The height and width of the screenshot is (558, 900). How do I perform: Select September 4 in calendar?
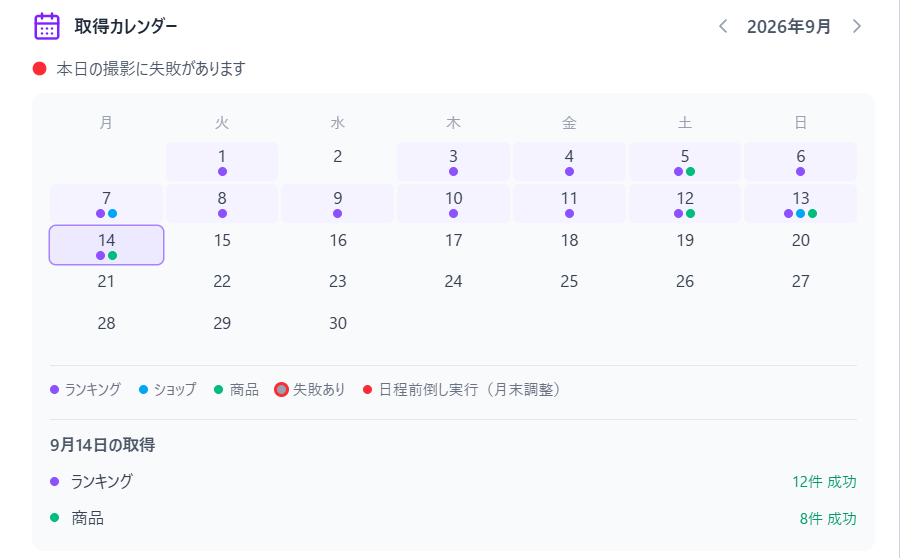tap(569, 162)
